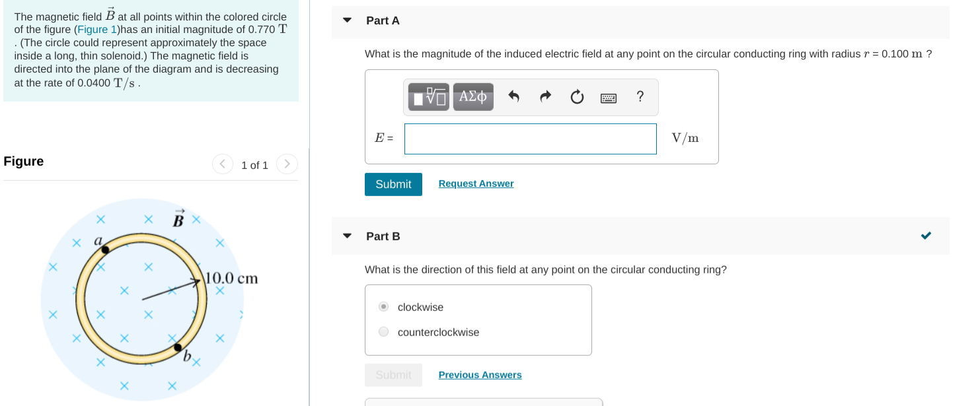Collapse the Part A section
This screenshot has height=406, width=980.
pos(347,20)
